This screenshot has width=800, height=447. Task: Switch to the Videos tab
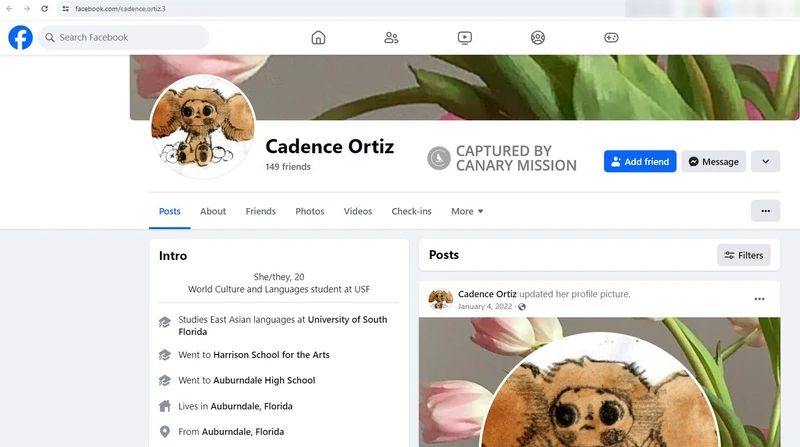tap(358, 211)
